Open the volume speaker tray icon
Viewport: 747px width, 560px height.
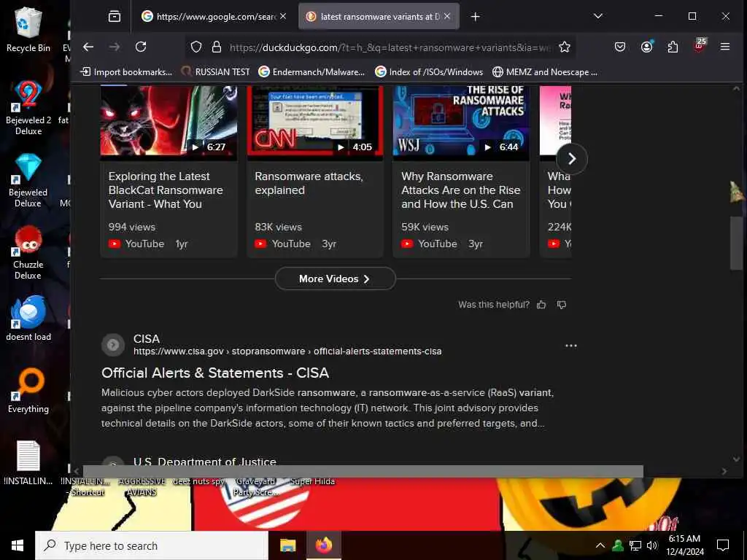(652, 545)
